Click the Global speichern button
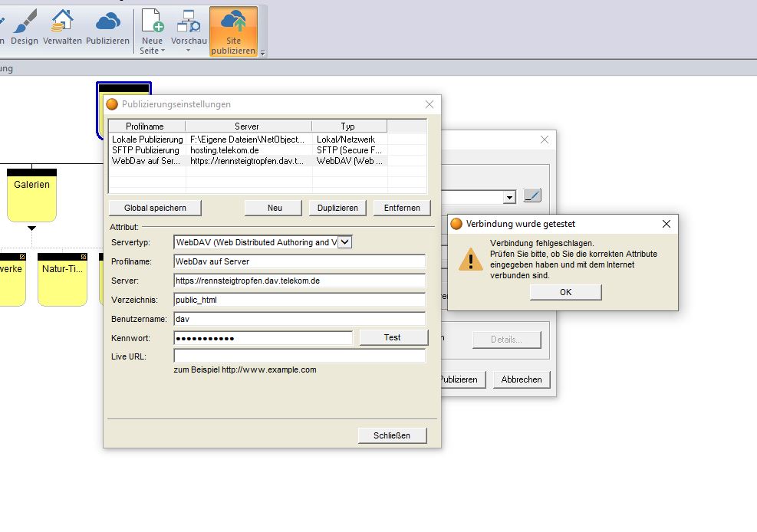757x532 pixels. pos(155,208)
